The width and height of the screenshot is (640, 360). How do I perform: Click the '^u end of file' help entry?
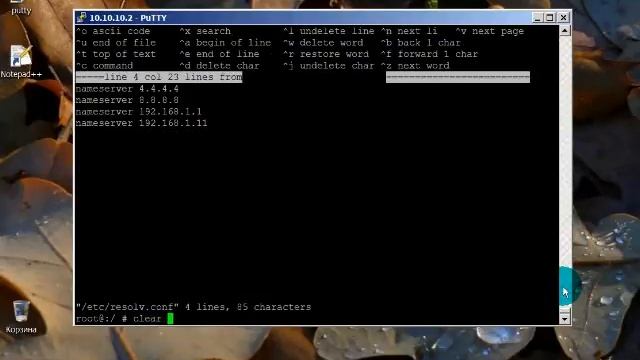116,42
